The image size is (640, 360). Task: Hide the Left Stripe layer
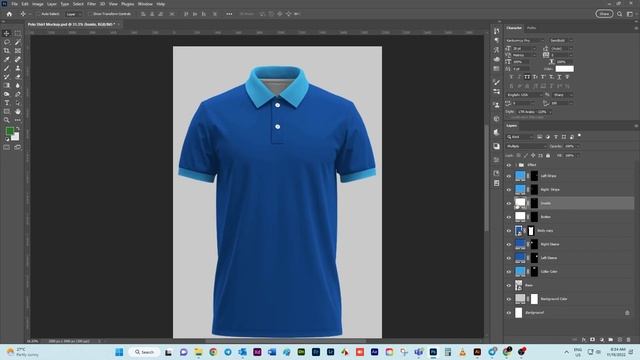[509, 176]
